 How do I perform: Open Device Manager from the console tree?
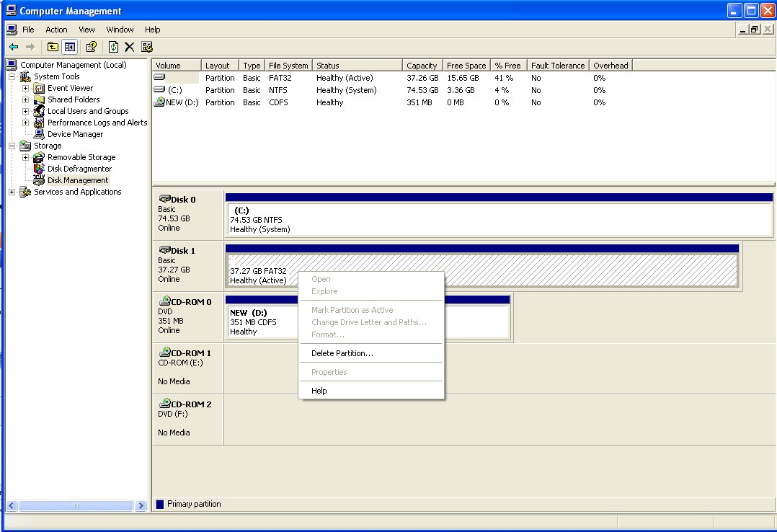(x=74, y=134)
